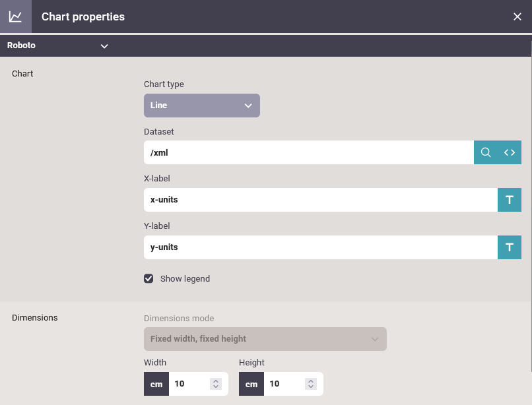Close the Chart properties panel
Screen dimensions: 532x405
tap(517, 16)
